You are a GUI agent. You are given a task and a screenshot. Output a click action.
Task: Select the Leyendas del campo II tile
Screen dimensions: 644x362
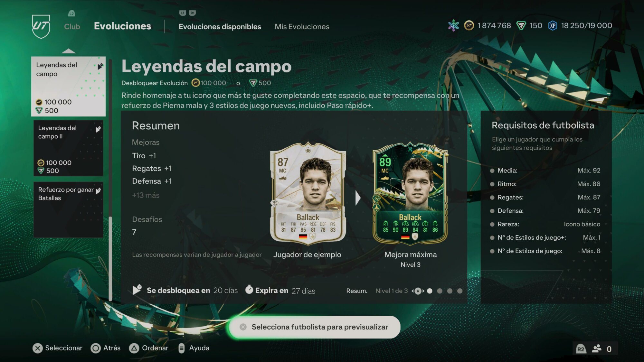tap(68, 148)
